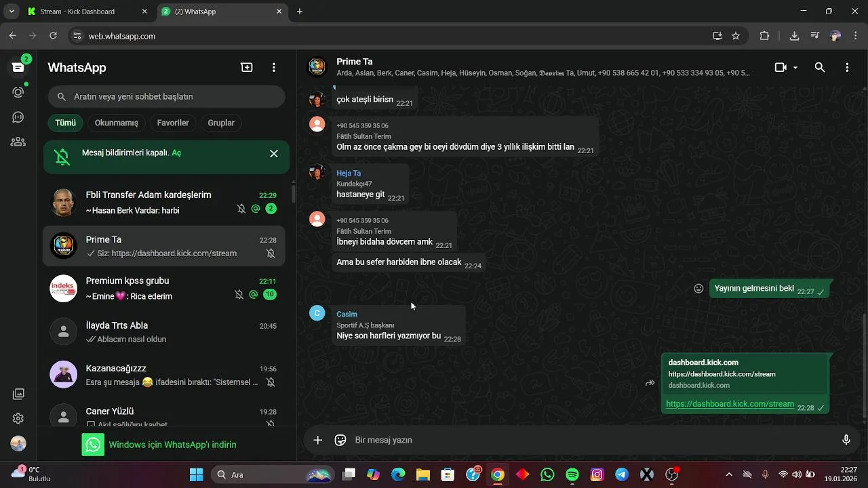
Task: Show hidden system tray icons
Action: pyautogui.click(x=729, y=474)
